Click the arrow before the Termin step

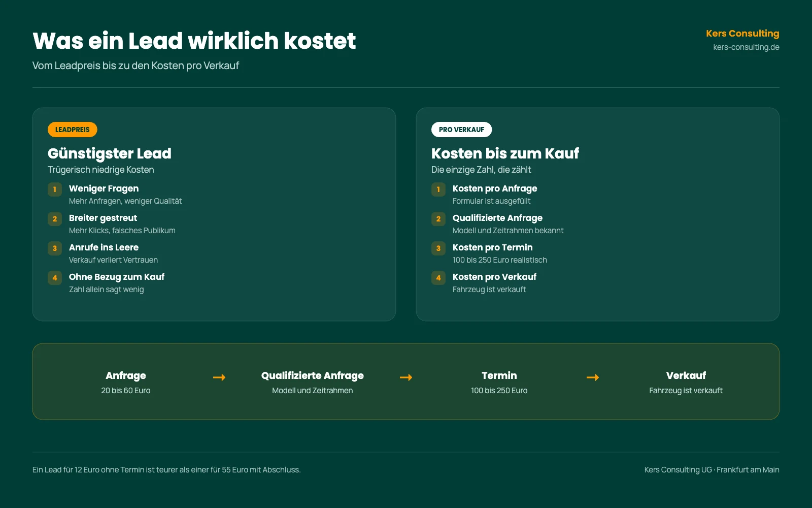406,377
